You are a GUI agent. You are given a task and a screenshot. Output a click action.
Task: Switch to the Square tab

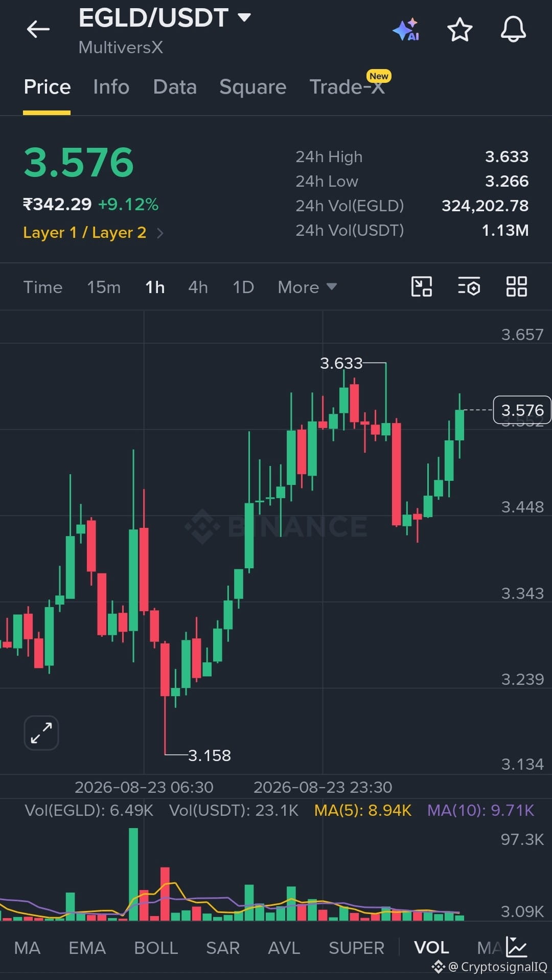tap(252, 87)
